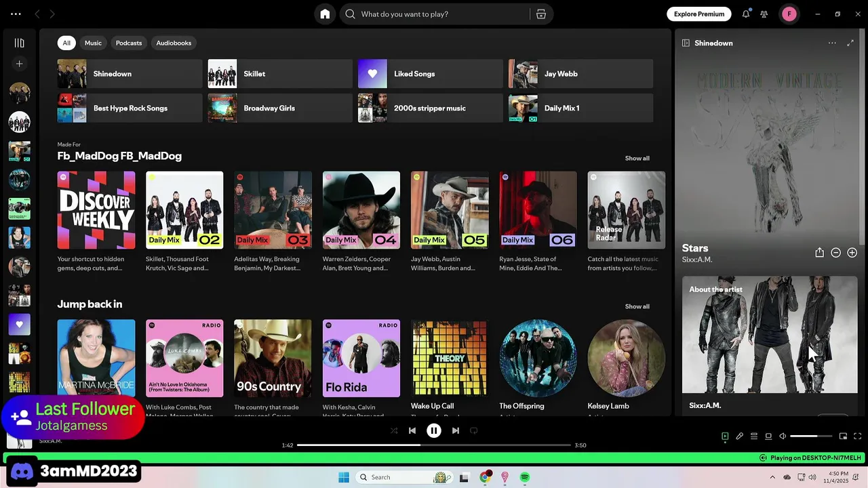The image size is (868, 488).
Task: Open Best Hype Rock Songs tile
Action: [x=130, y=108]
